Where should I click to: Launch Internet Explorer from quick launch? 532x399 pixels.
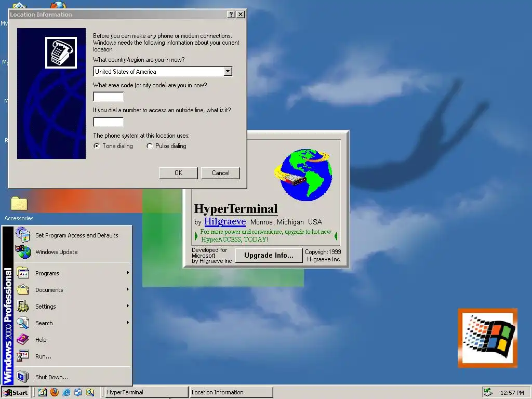click(66, 393)
